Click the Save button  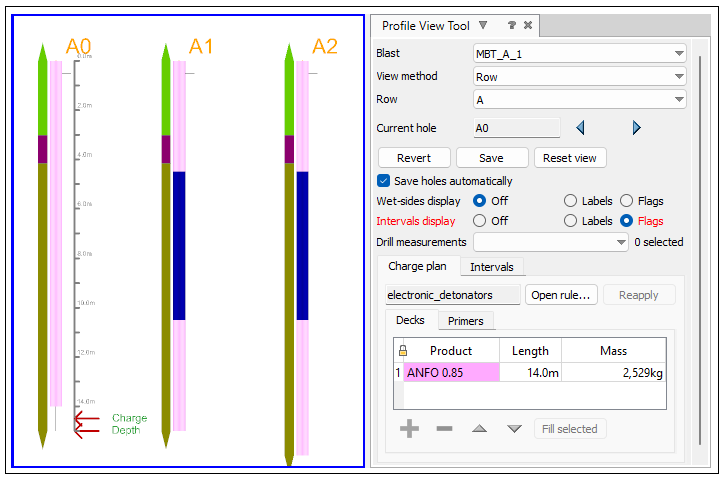coord(491,158)
